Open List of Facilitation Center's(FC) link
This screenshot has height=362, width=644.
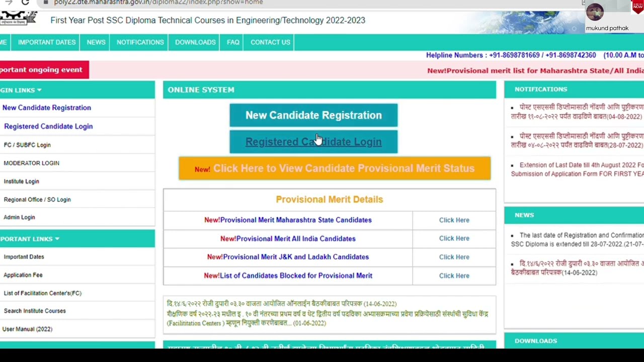(x=42, y=293)
